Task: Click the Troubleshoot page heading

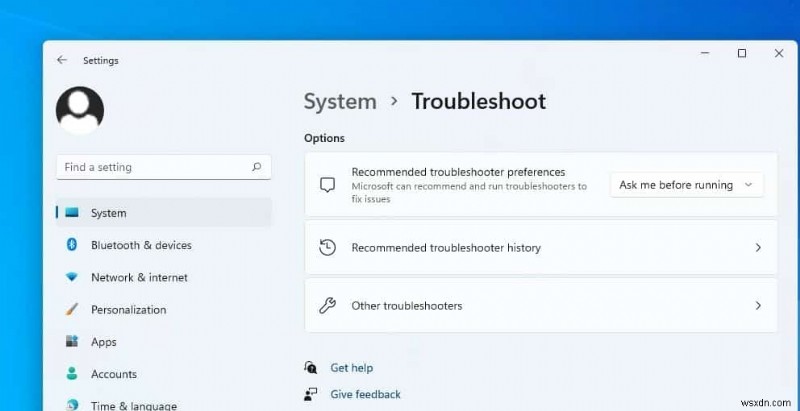Action: [x=479, y=101]
